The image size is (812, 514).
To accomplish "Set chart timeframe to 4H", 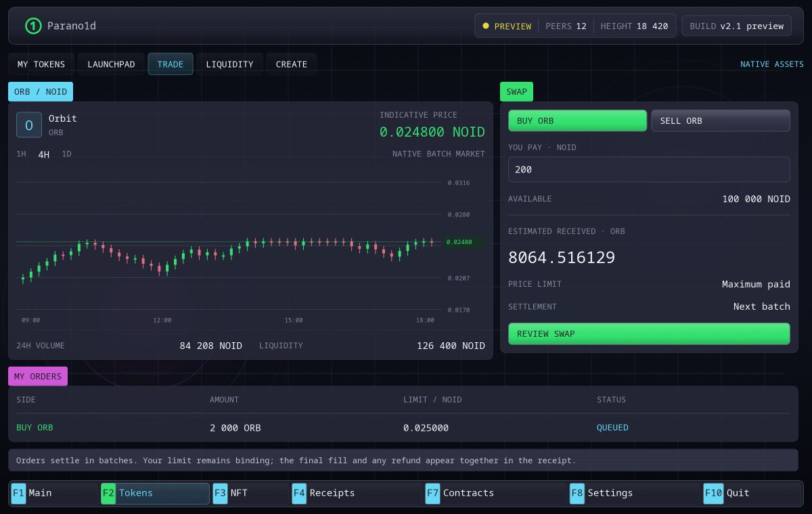I will point(44,154).
